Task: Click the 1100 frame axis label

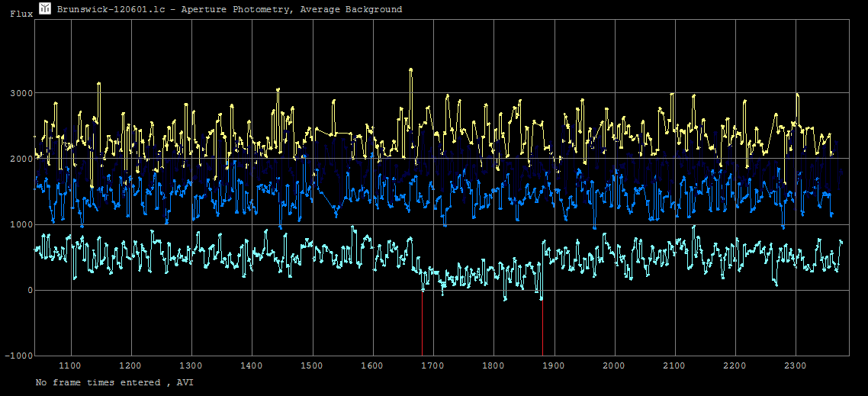Action: point(70,365)
